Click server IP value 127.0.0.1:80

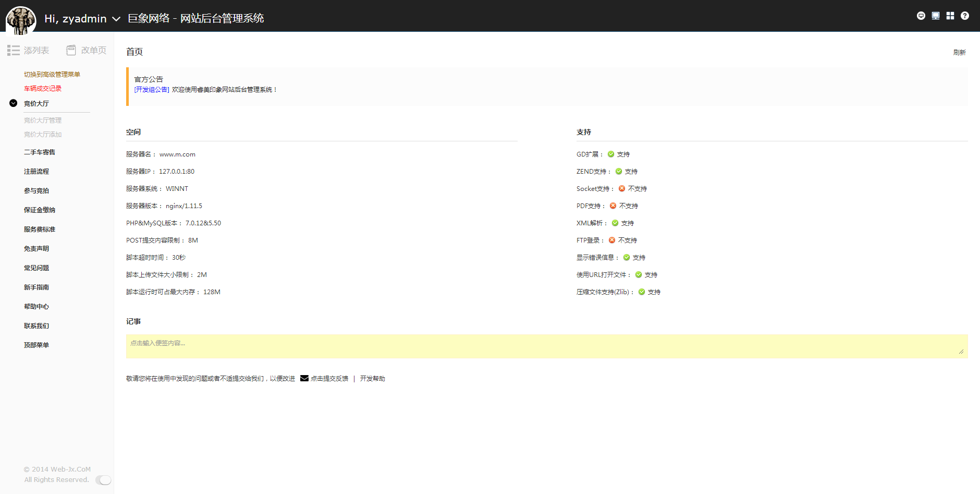click(177, 172)
